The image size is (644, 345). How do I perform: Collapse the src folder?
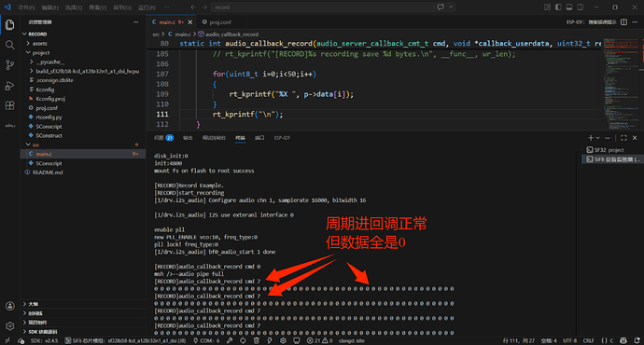point(83,145)
